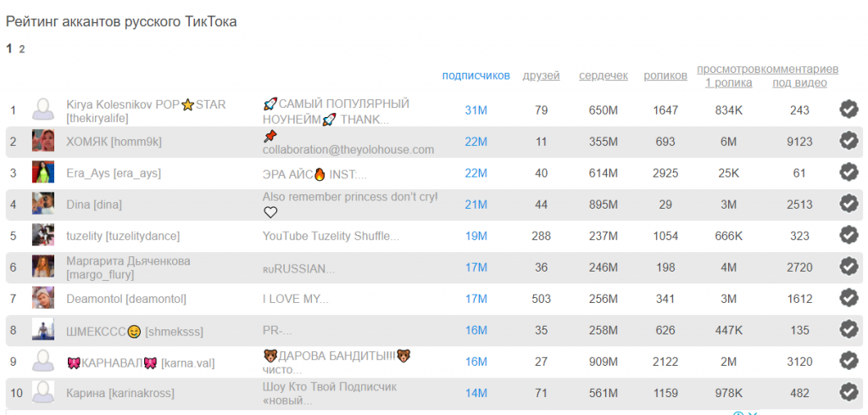Click tuzelity avatar image
The image size is (868, 415).
tap(43, 235)
